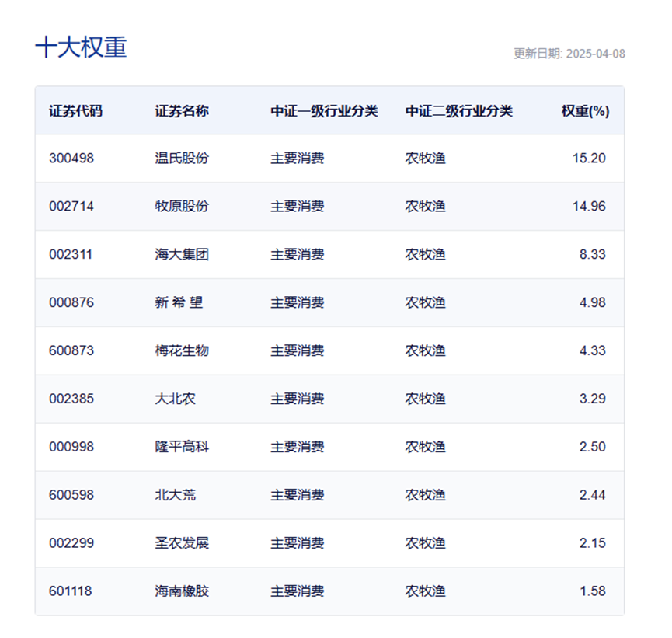Screen dimensions: 672x638
Task: Click security code 000876
Action: (x=71, y=302)
